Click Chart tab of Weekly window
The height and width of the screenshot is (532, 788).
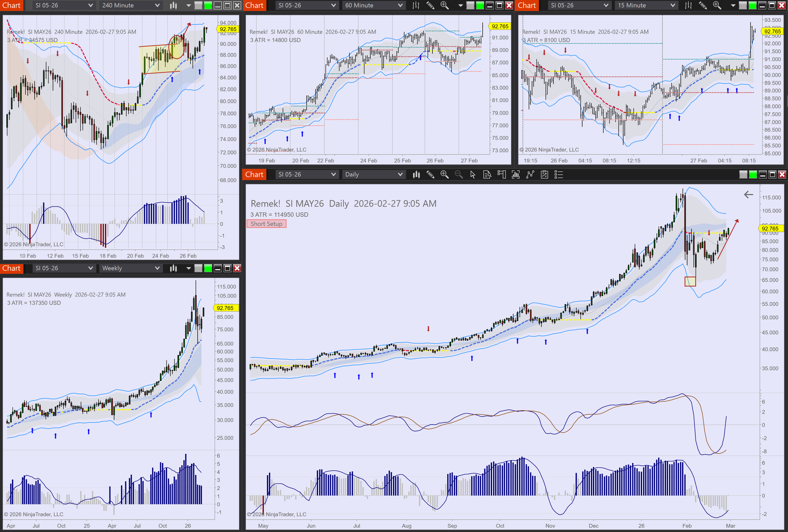coord(12,268)
